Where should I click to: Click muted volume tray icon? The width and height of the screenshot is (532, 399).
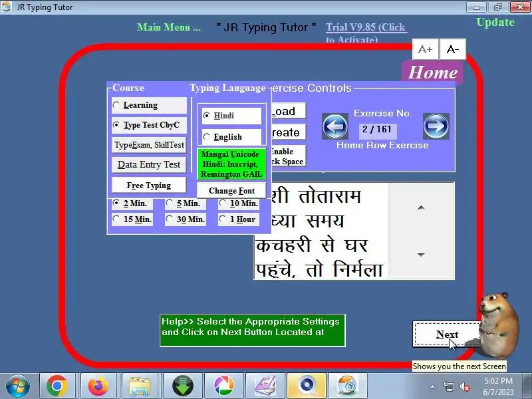pyautogui.click(x=464, y=386)
